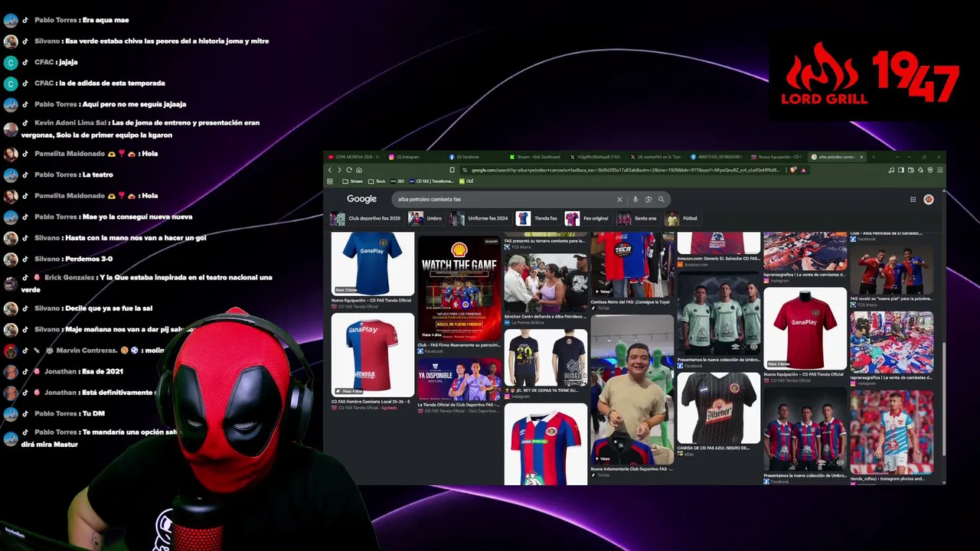Open the red-and-blue half GanaPlay jersey image
Screen dimensions: 980x551
click(x=373, y=354)
